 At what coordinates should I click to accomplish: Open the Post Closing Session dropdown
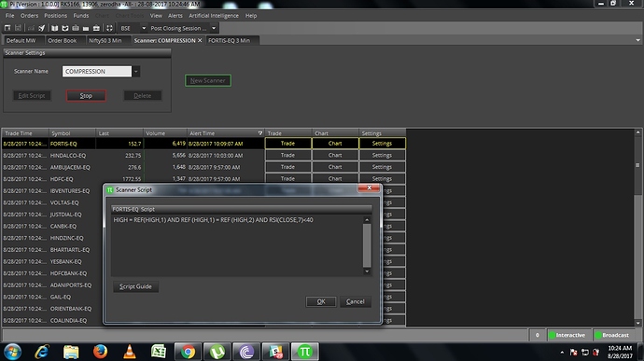(x=214, y=28)
